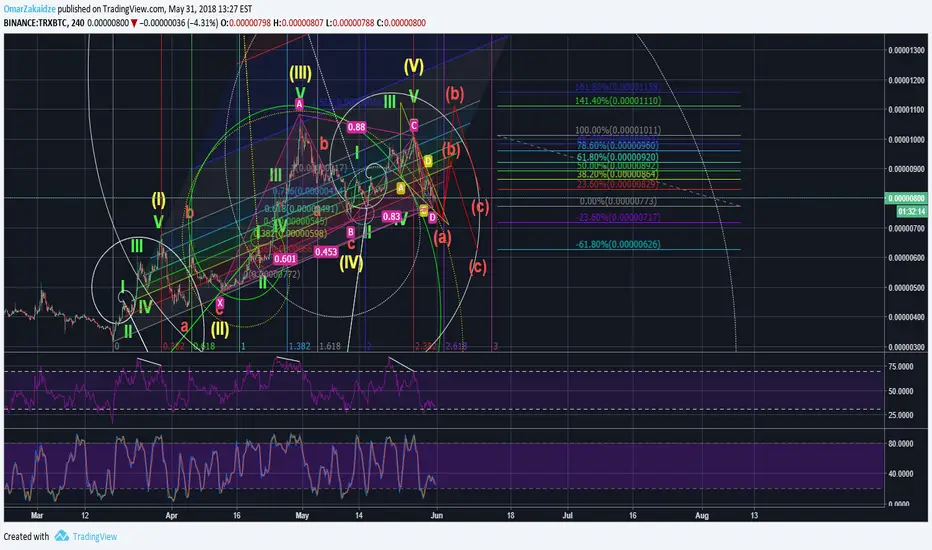This screenshot has width=932, height=550.
Task: Open the OmarZakaidze author profile link
Action: click(x=29, y=9)
